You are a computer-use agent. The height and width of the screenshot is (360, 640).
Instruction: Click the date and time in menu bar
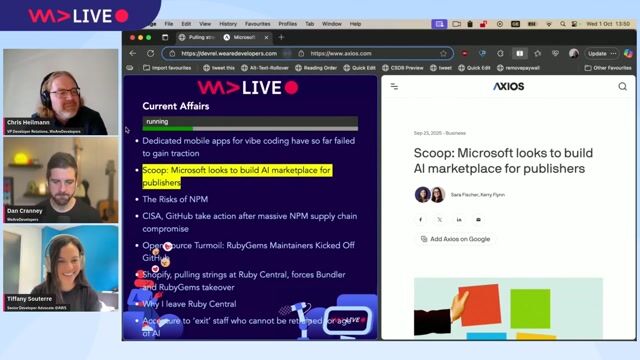tap(608, 24)
